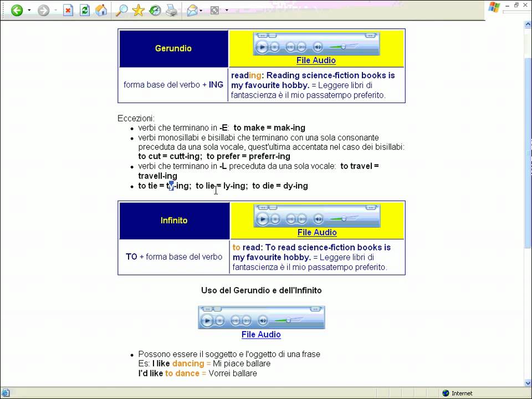Open Search with the magnifying glass icon
The height and width of the screenshot is (399, 532).
(121, 10)
